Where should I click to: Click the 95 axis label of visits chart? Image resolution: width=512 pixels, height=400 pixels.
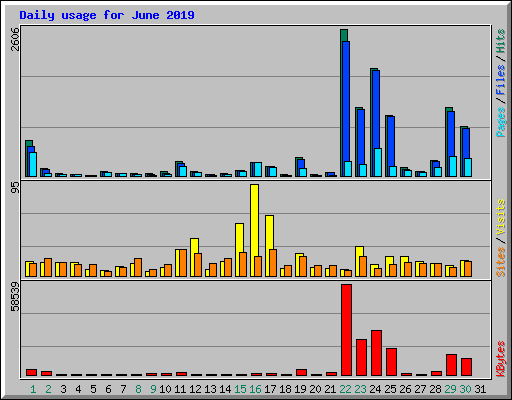[15, 187]
